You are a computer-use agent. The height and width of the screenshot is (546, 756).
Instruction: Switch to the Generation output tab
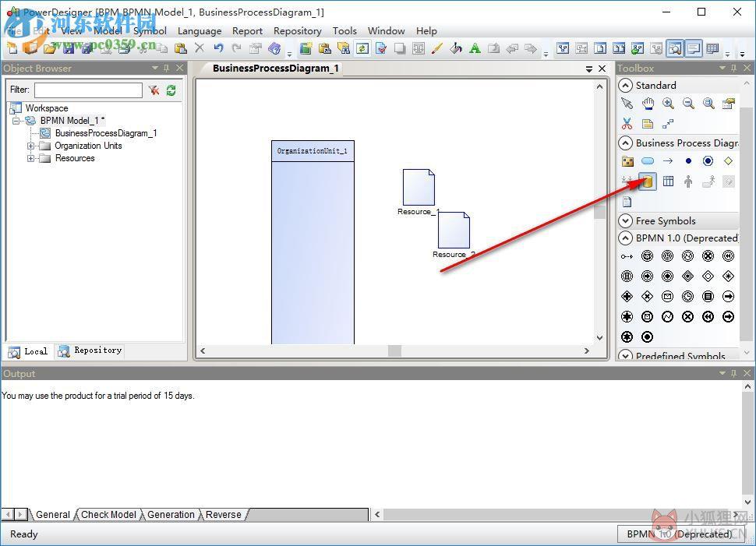(171, 515)
